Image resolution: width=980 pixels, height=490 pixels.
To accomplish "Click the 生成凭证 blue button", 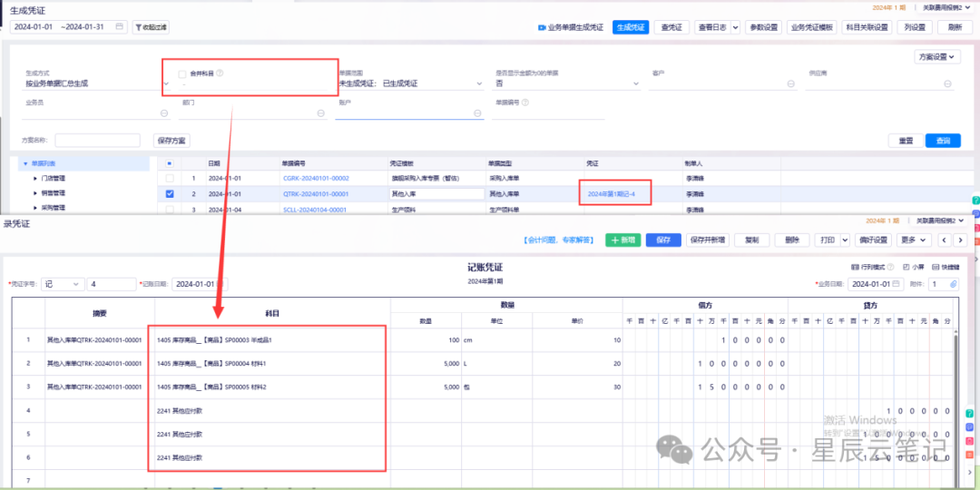I will click(x=631, y=27).
